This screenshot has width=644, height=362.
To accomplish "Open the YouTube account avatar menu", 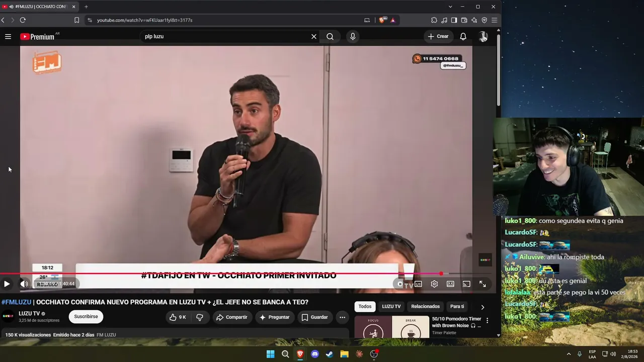I will 483,36.
